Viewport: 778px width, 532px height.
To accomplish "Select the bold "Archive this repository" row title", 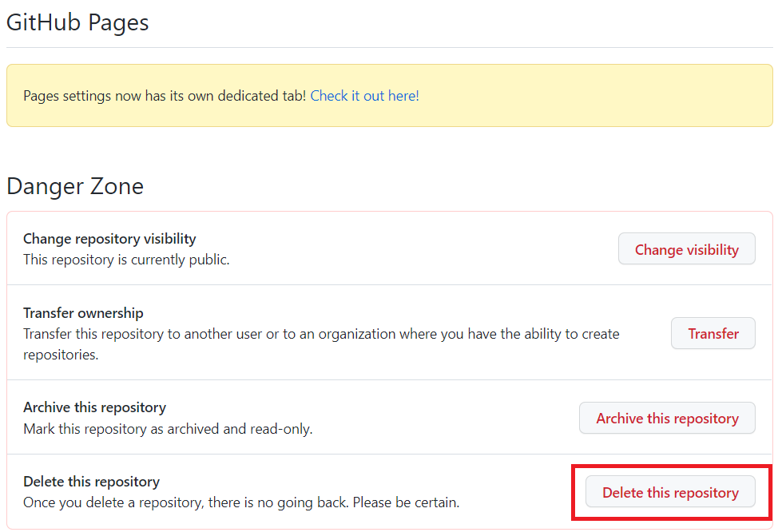I will [94, 407].
